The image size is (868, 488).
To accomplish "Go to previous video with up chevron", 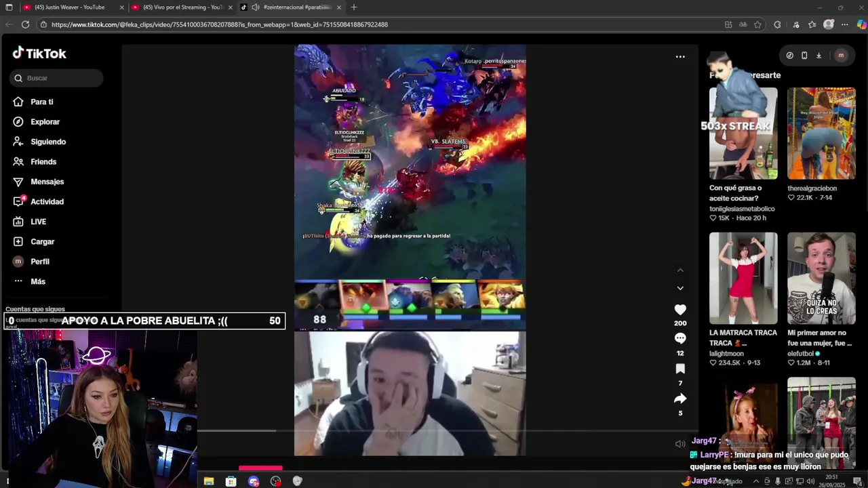I will [x=680, y=270].
